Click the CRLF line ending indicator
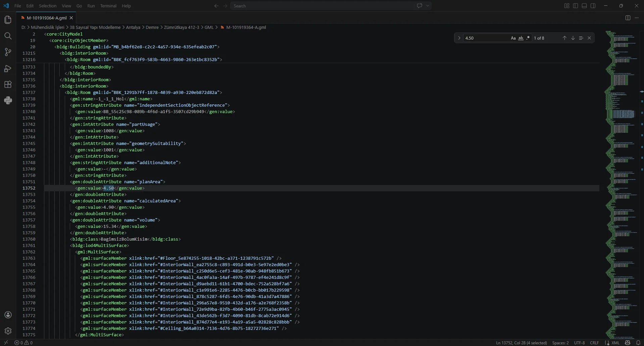644x346 pixels. (594, 343)
